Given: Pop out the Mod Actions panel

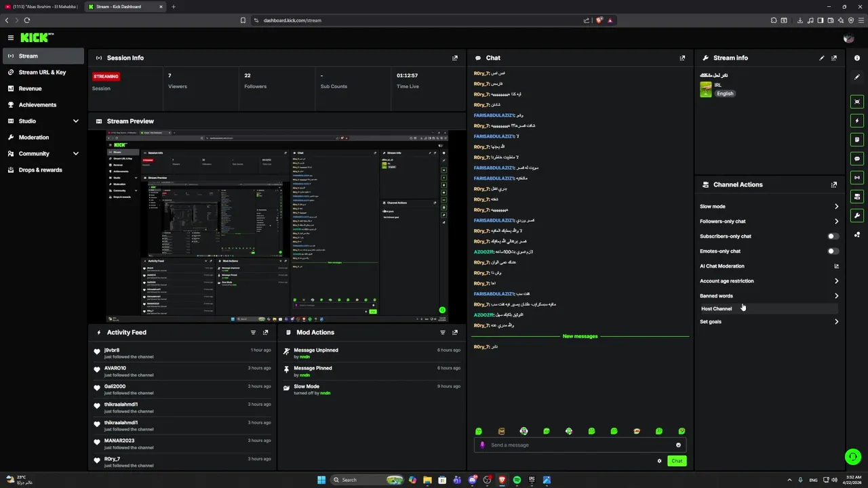Looking at the screenshot, I should click(455, 333).
